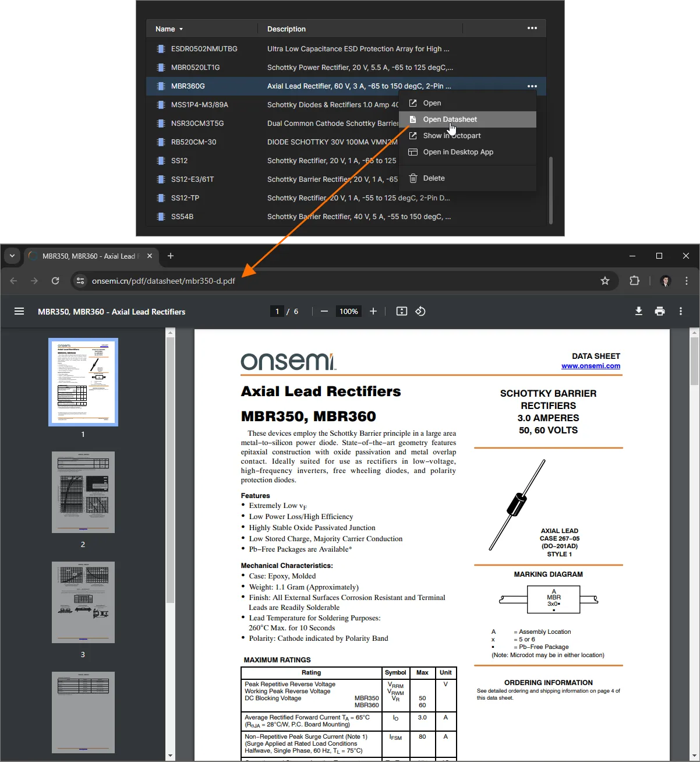Choose Delete from the MBR360G context menu
700x762 pixels.
coord(433,178)
